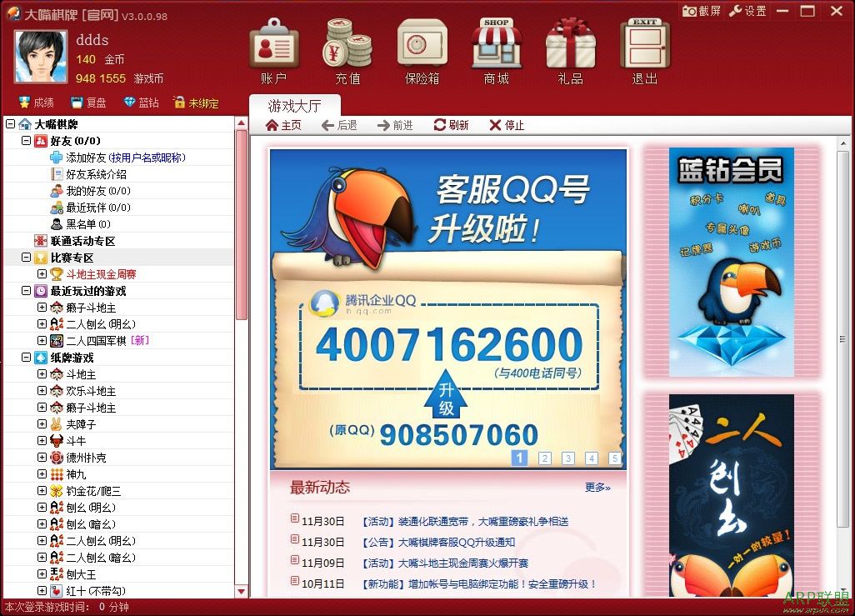Viewport: 855px width, 616px height.
Task: Take a screenshot with 截屏
Action: (702, 11)
